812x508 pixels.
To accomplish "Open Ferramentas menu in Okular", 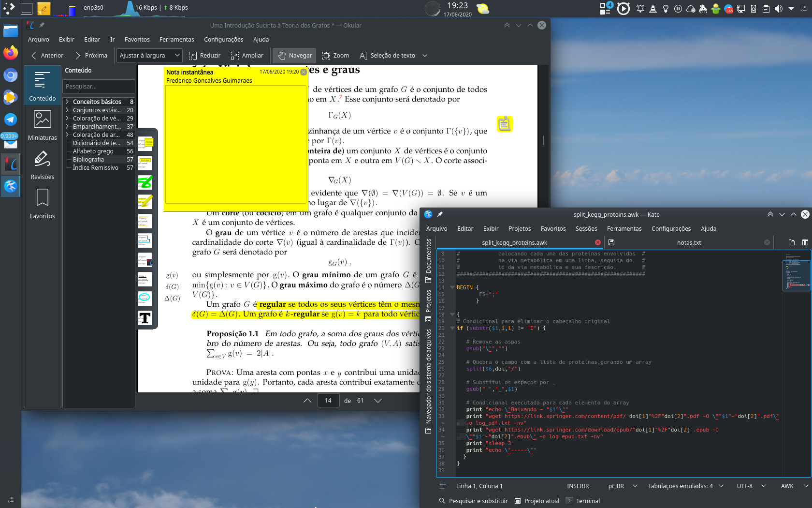I will tap(177, 40).
